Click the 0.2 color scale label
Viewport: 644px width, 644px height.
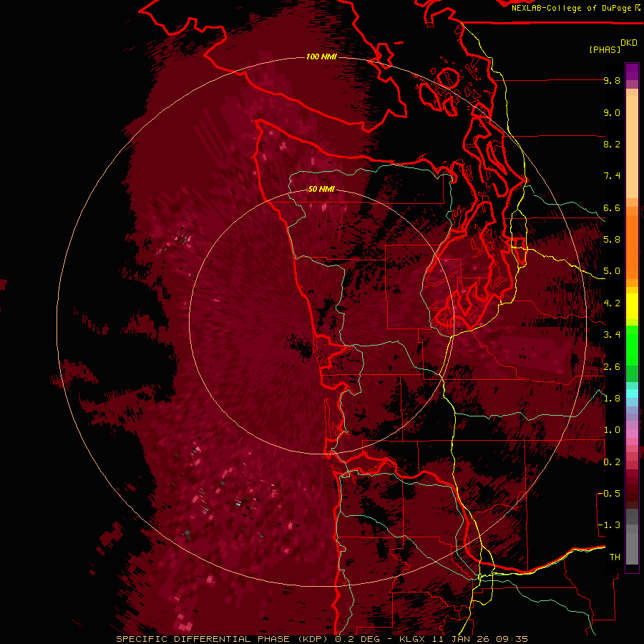coord(612,462)
